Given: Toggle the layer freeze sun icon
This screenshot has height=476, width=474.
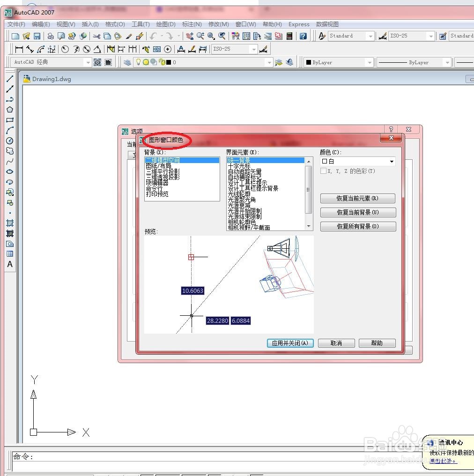Looking at the screenshot, I should coord(146,62).
